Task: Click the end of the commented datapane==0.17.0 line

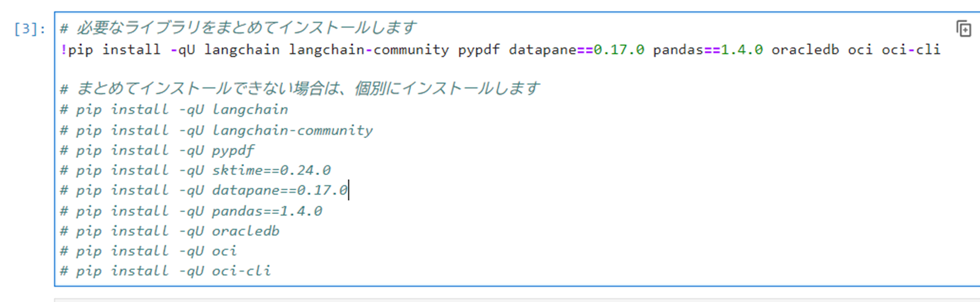Action: click(x=348, y=190)
